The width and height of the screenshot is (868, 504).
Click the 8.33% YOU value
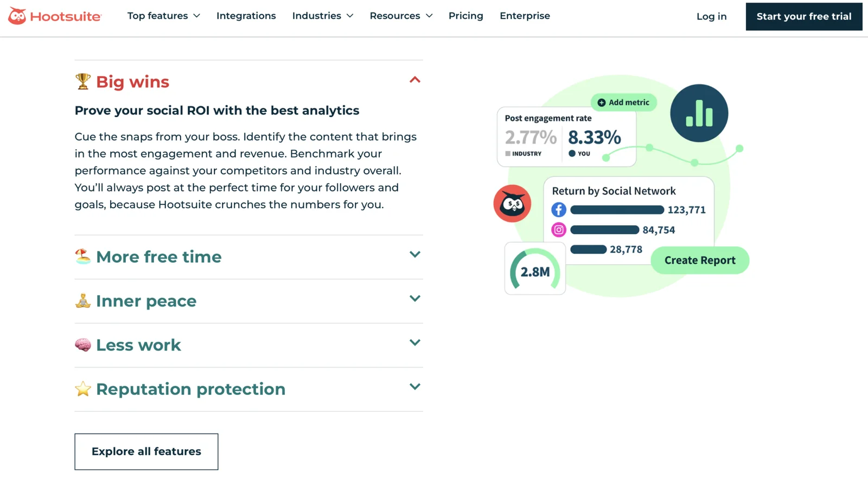[x=595, y=137]
